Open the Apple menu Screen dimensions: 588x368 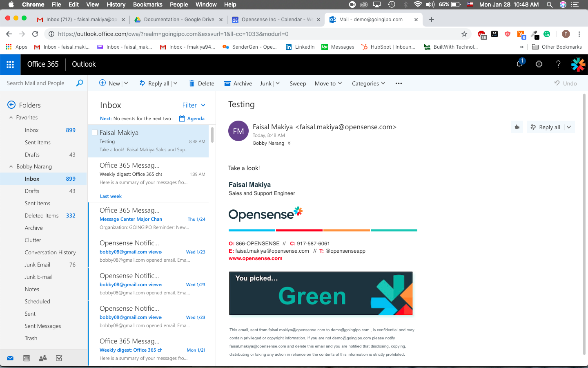click(11, 4)
